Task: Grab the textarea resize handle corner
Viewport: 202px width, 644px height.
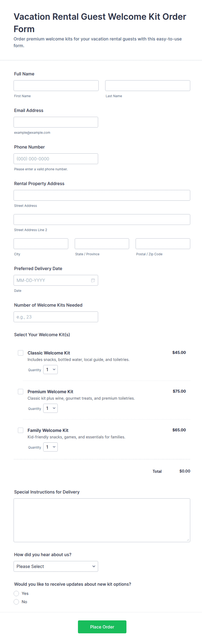Action: point(188,540)
